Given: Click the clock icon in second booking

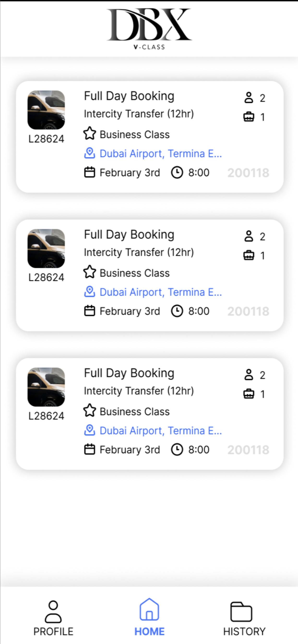Looking at the screenshot, I should 177,311.
